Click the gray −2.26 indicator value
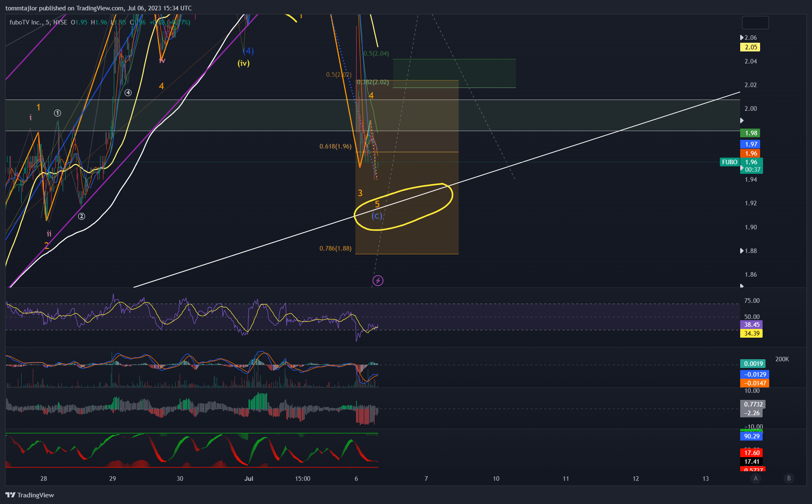 pyautogui.click(x=752, y=413)
